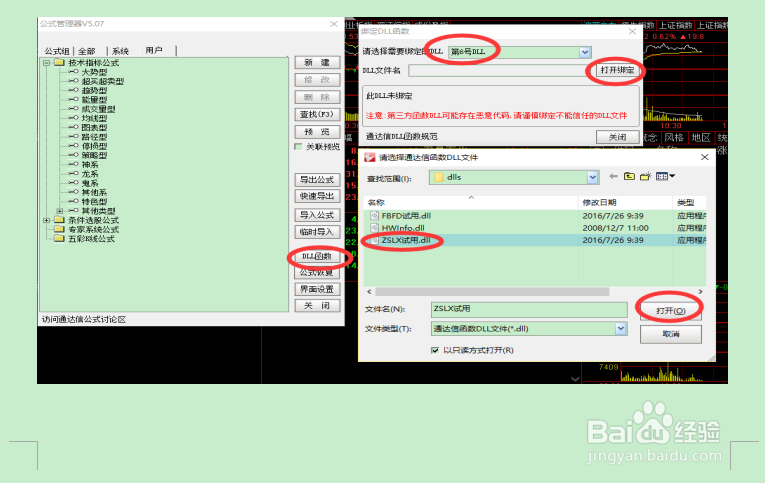Click the 打开绑定 button
The width and height of the screenshot is (765, 483).
coord(617,70)
